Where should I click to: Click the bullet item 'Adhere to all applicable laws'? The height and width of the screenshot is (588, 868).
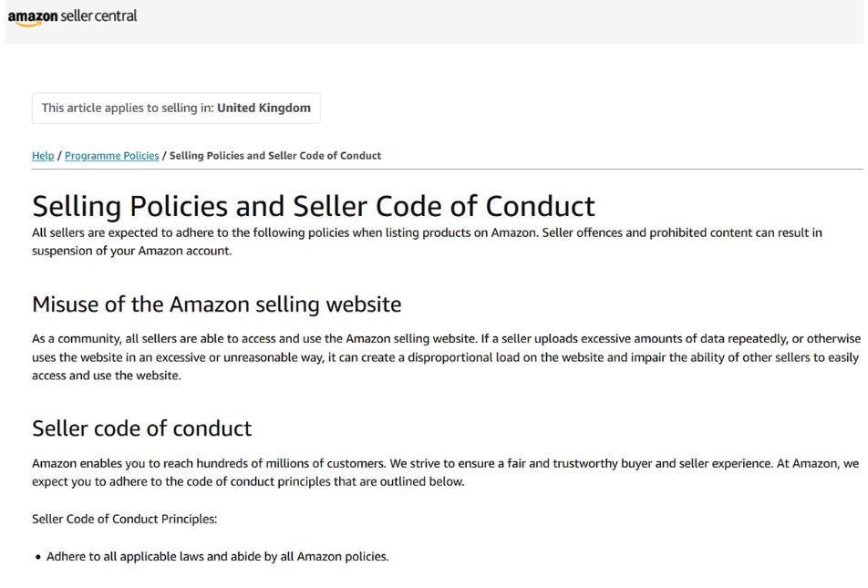(218, 556)
